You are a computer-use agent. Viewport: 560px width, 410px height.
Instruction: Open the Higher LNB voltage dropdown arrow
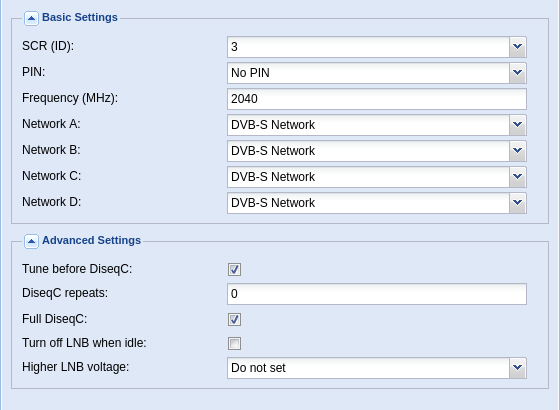click(518, 368)
